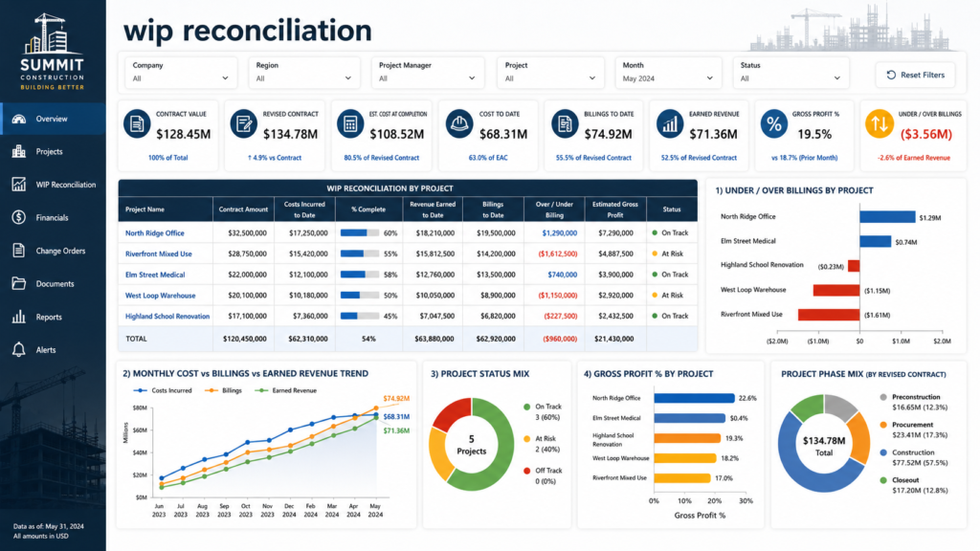Click Riverfront Mixed Use At Risk status
This screenshot has width=980, height=551.
pos(667,253)
